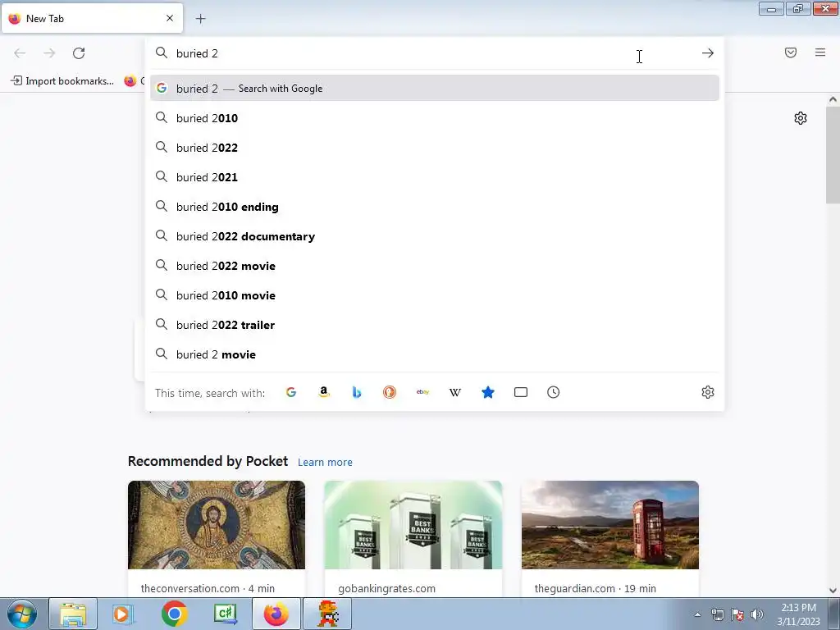Open theconversation.com mosaic article thumbnail
The width and height of the screenshot is (840, 630).
[217, 525]
